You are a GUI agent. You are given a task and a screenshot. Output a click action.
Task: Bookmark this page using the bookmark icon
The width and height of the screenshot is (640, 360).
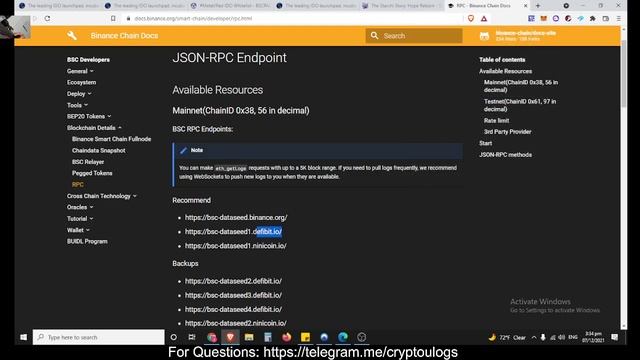coord(113,18)
